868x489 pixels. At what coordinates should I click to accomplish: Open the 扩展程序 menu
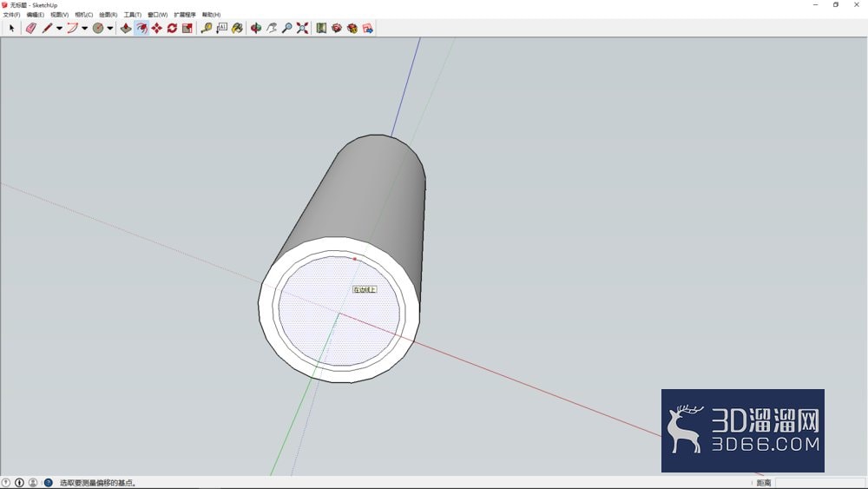(x=185, y=15)
